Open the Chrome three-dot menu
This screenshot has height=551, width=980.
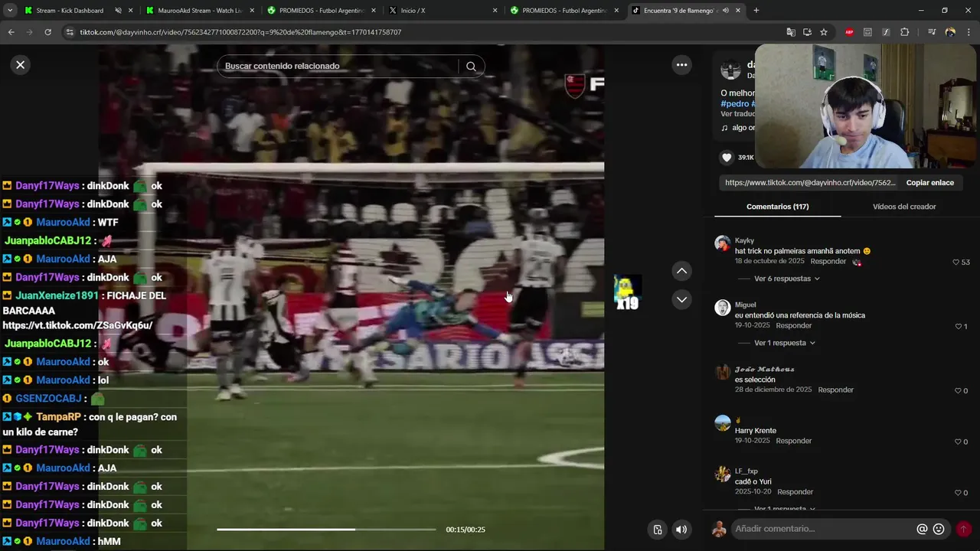click(969, 32)
